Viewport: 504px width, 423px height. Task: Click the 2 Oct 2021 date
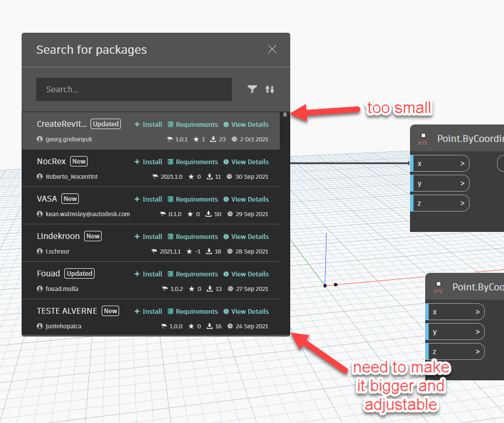coord(254,139)
